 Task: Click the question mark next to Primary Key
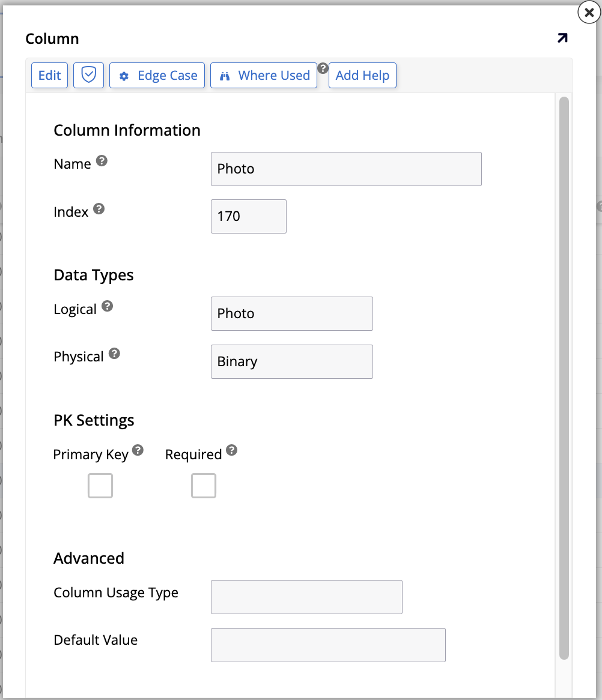[138, 450]
